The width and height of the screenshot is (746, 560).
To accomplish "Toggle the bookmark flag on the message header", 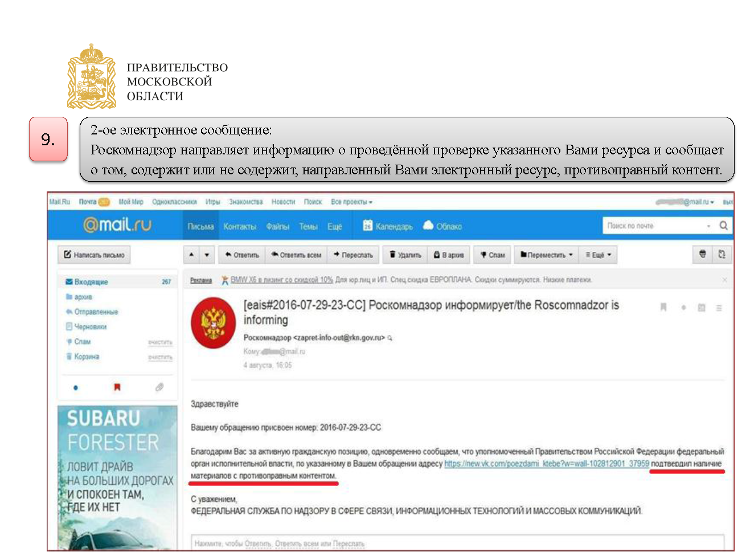I will click(x=663, y=308).
